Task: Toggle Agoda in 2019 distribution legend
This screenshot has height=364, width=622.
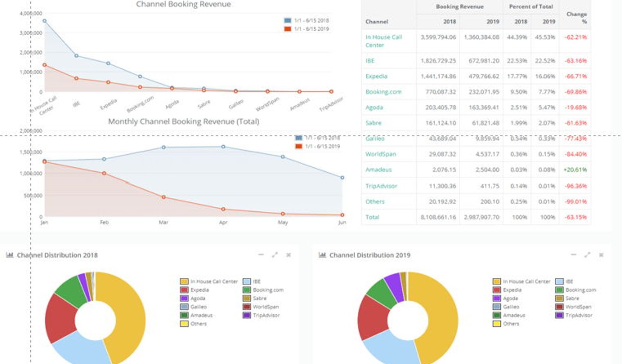Action: coord(505,298)
